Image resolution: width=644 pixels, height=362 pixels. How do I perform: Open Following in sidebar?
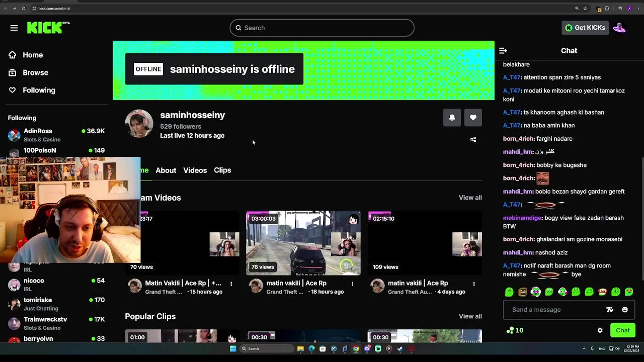click(x=32, y=90)
